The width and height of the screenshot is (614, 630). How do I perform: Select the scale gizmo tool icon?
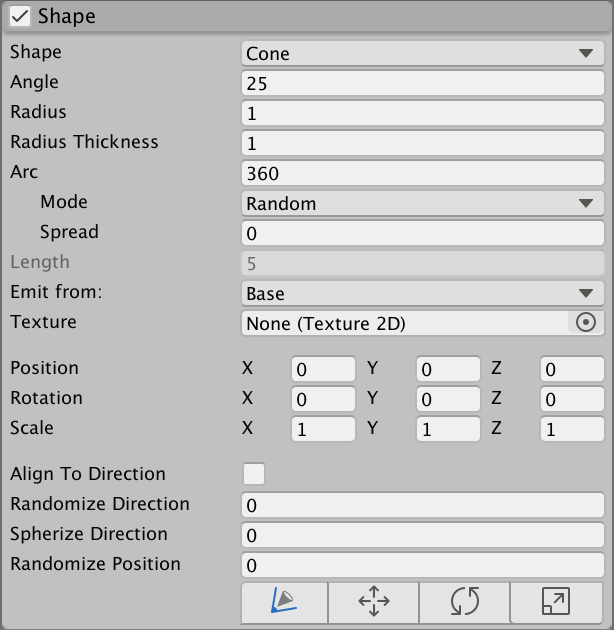point(554,601)
